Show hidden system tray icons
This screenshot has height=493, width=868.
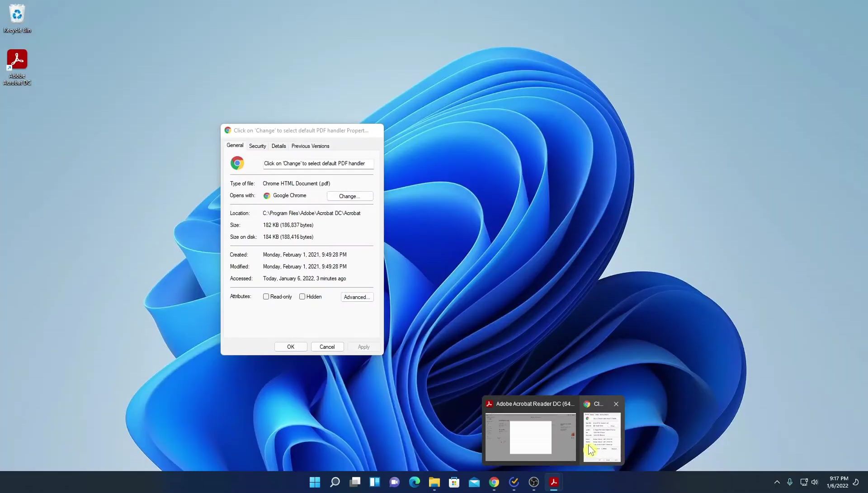(777, 482)
